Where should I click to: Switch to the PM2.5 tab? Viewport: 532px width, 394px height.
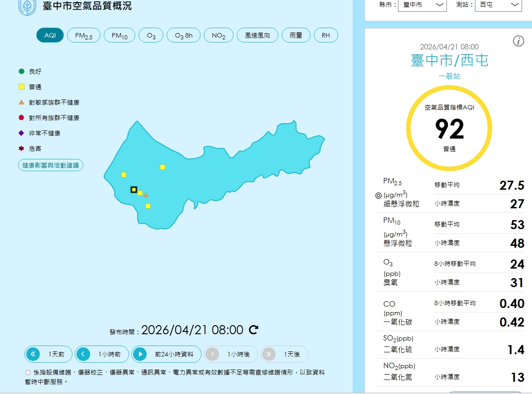84,35
